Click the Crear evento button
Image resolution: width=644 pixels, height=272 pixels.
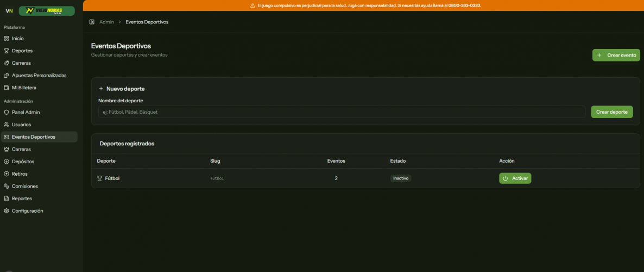click(616, 55)
